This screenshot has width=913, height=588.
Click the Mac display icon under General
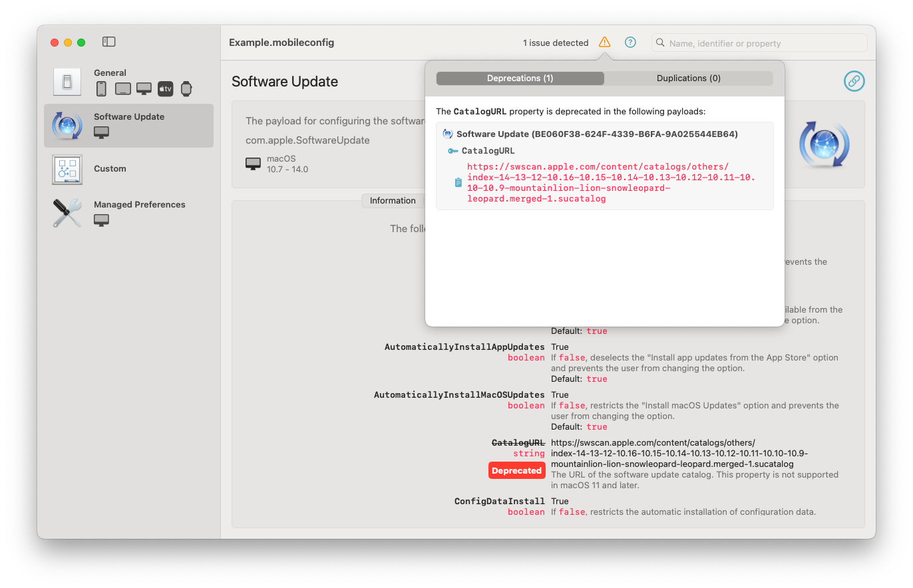(144, 88)
